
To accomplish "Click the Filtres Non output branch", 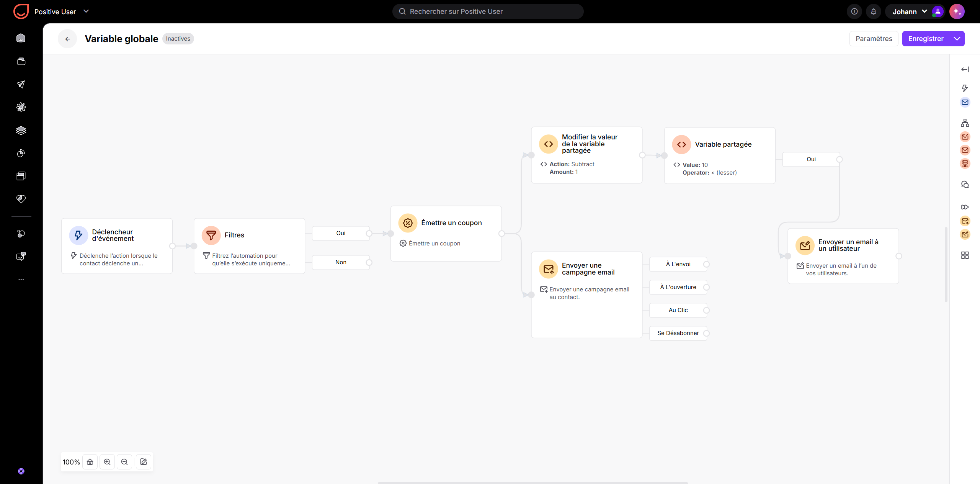I will click(x=341, y=262).
